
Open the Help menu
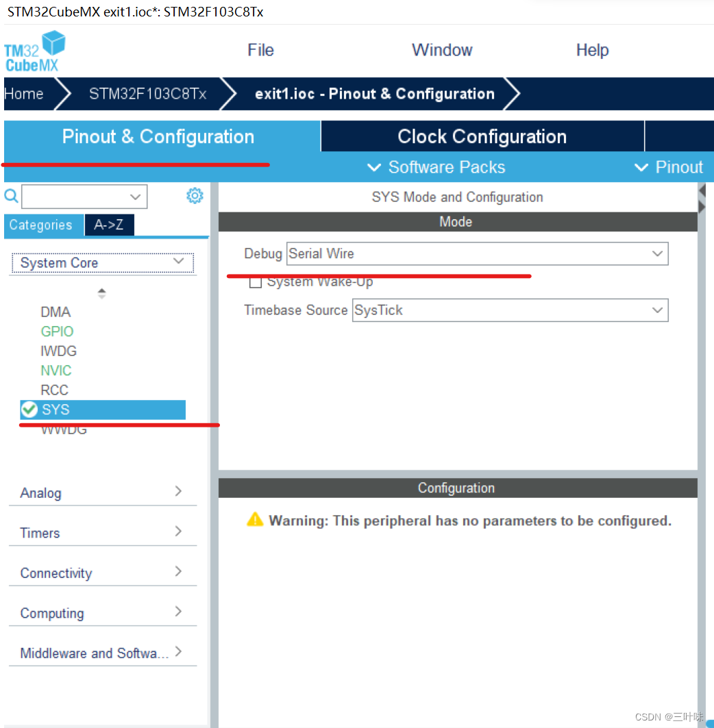pyautogui.click(x=592, y=50)
